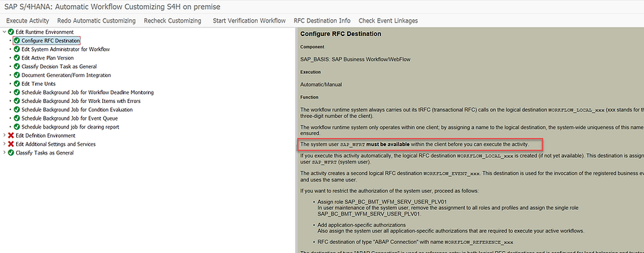Click the Component label in documentation
The height and width of the screenshot is (253, 644).
click(x=312, y=47)
